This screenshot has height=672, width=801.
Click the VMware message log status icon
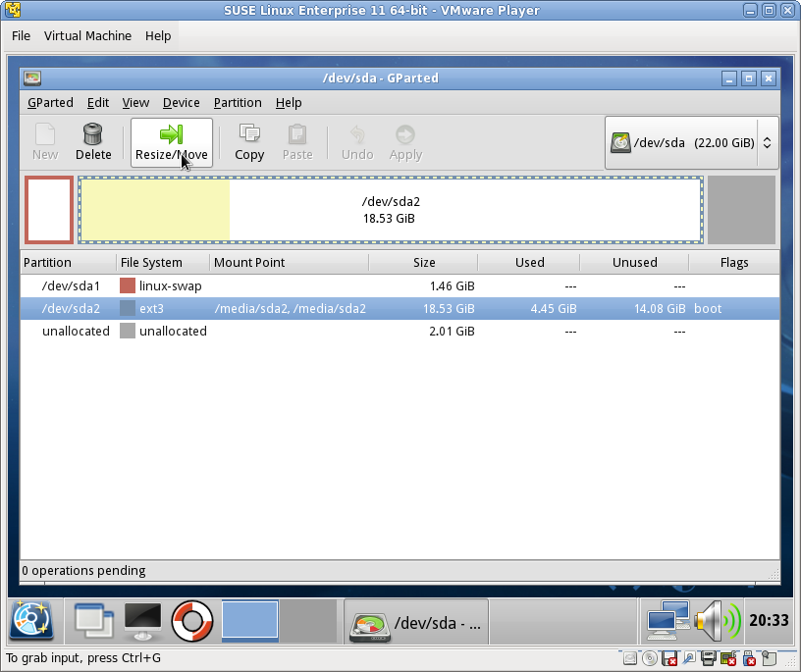[x=770, y=658]
